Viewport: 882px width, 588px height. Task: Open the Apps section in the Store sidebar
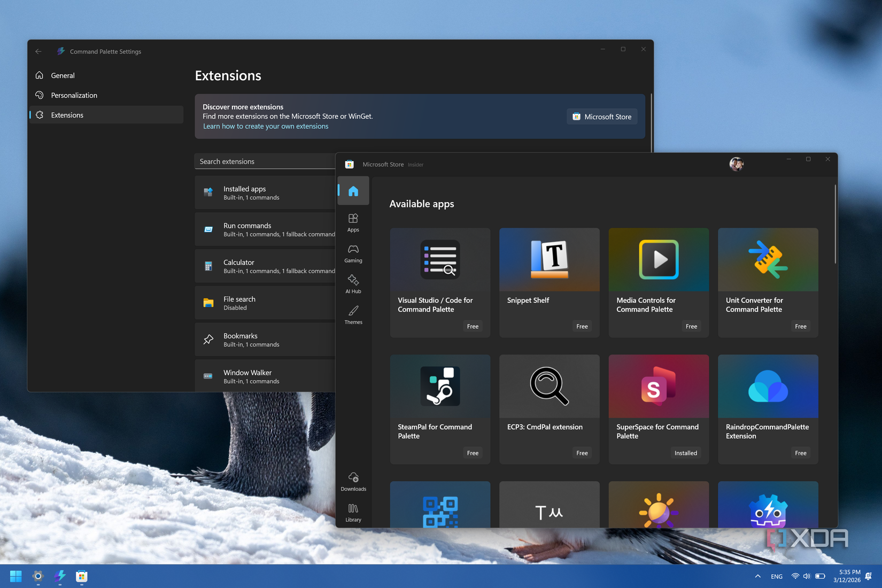pyautogui.click(x=353, y=223)
